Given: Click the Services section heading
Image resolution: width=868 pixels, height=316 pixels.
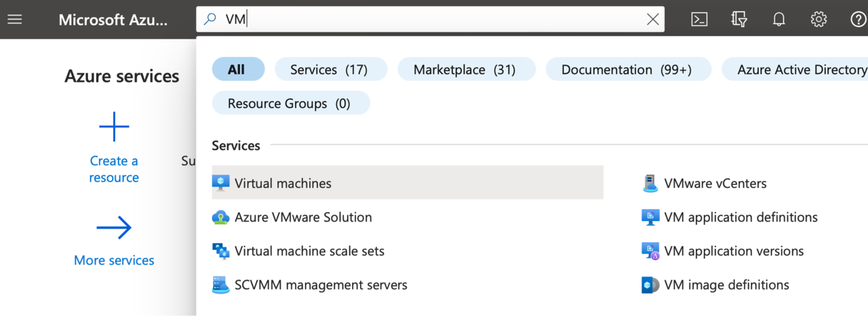Looking at the screenshot, I should 236,145.
